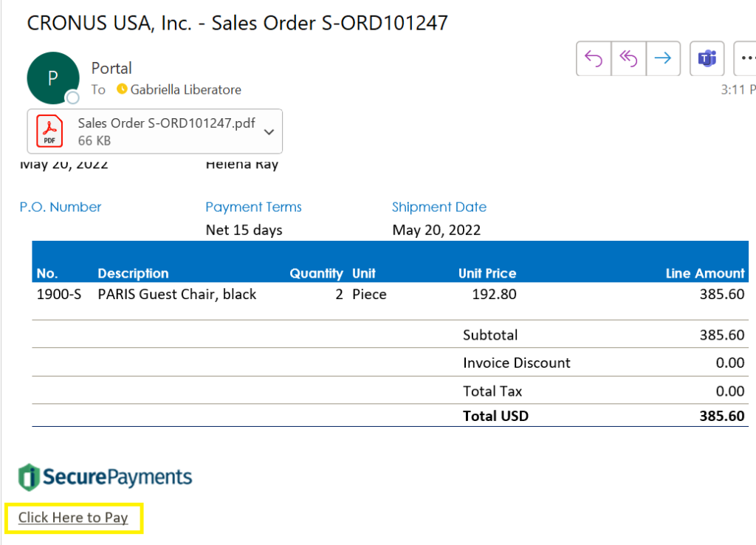Image resolution: width=756 pixels, height=545 pixels.
Task: Share to Microsoft Teams icon
Action: tap(707, 58)
